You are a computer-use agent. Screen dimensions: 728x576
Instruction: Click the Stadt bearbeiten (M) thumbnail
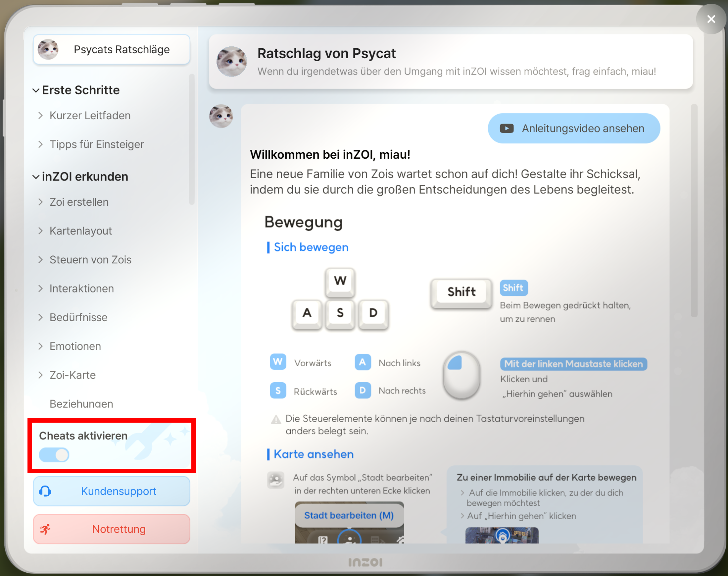click(x=349, y=522)
